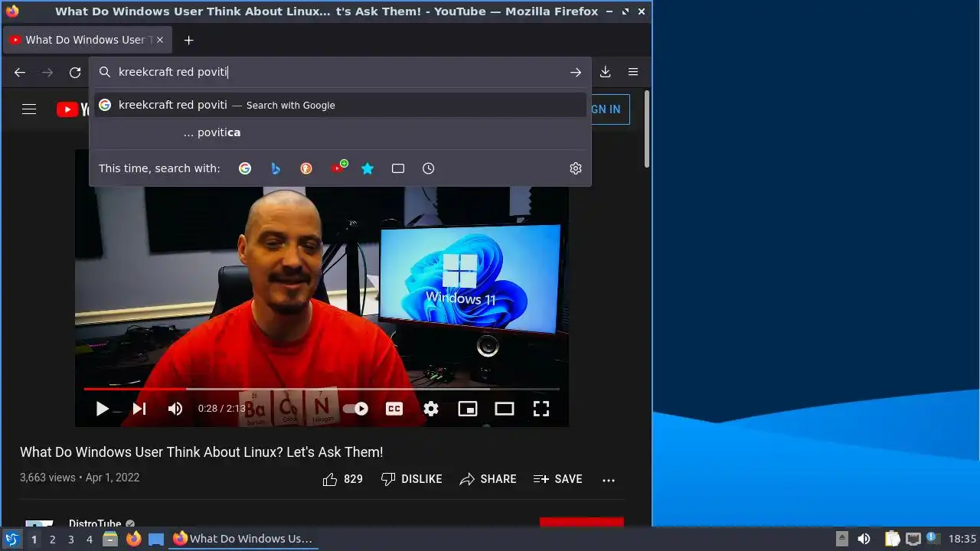Open network status tray icon
The image size is (980, 551).
coord(913,539)
